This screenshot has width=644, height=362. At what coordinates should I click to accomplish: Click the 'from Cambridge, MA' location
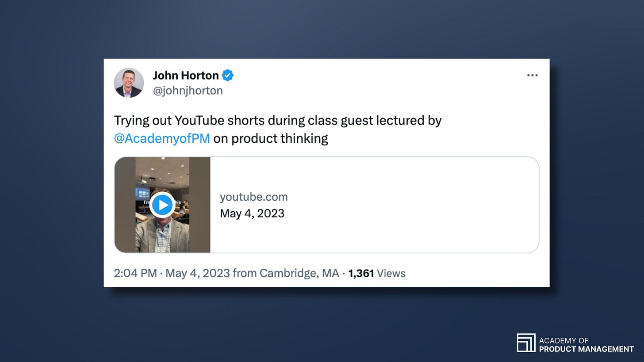286,273
